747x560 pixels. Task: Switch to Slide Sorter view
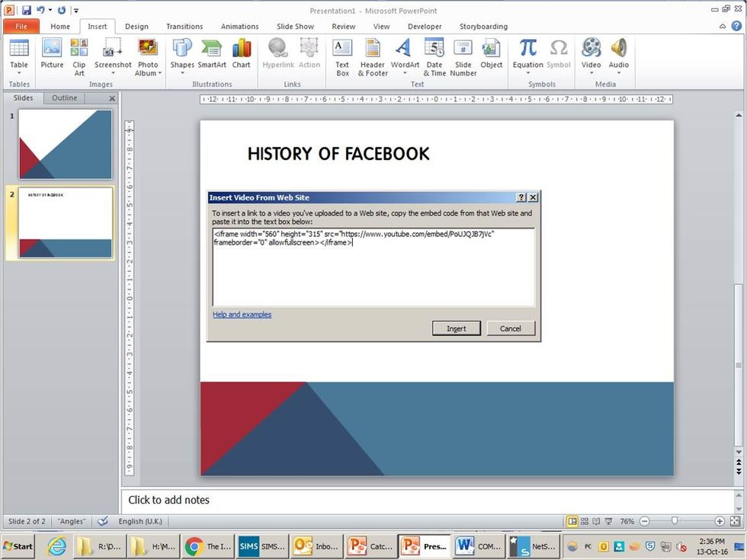click(585, 521)
